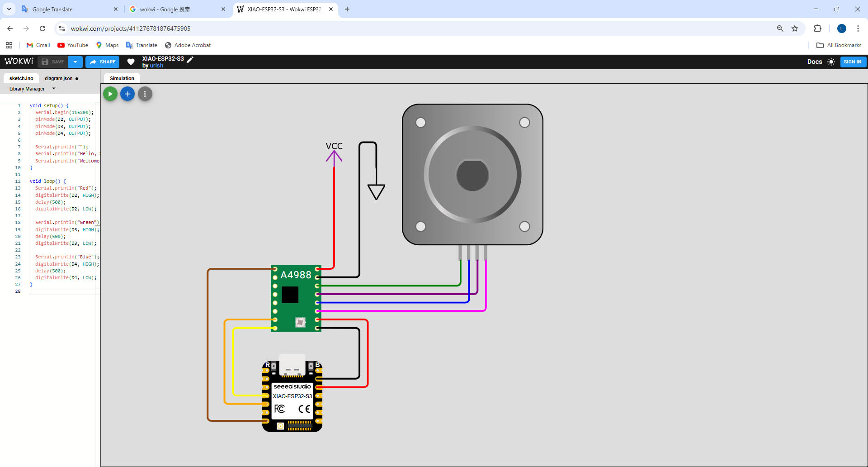This screenshot has height=467, width=868.
Task: Like the project with the heart icon
Action: [131, 62]
